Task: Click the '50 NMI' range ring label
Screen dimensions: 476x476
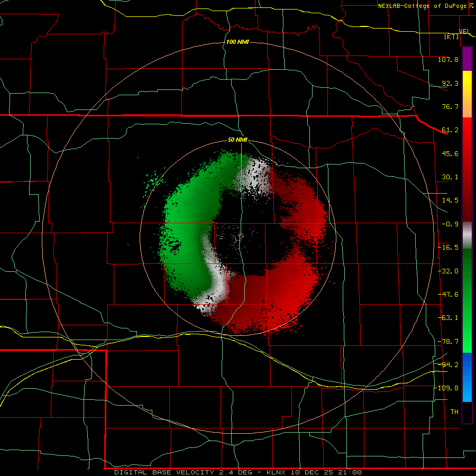Action: click(237, 140)
